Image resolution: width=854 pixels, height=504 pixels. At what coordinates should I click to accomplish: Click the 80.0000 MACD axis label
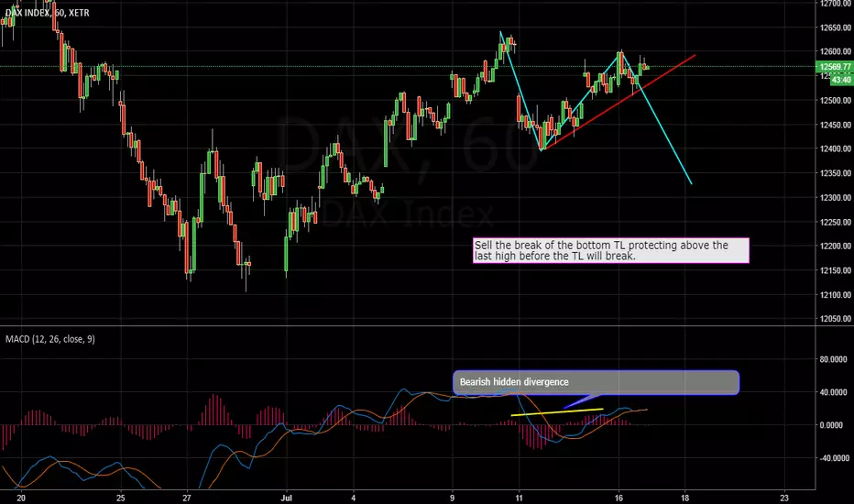coord(833,359)
